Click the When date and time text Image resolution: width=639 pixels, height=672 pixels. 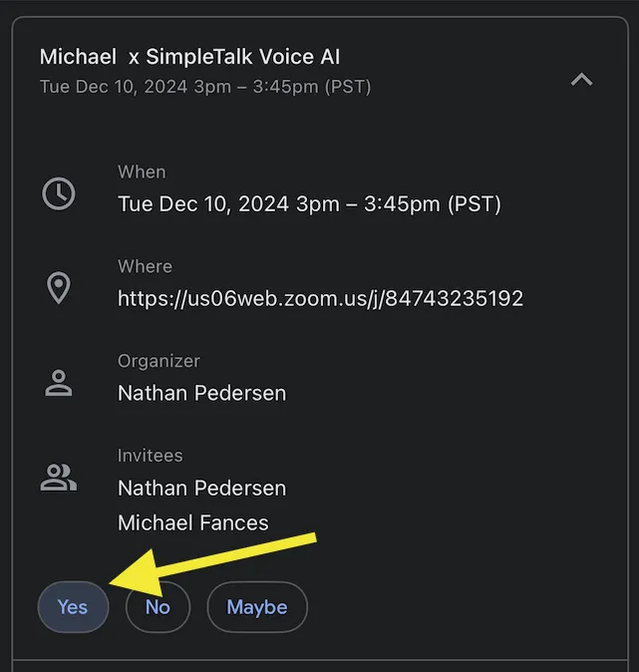[309, 204]
